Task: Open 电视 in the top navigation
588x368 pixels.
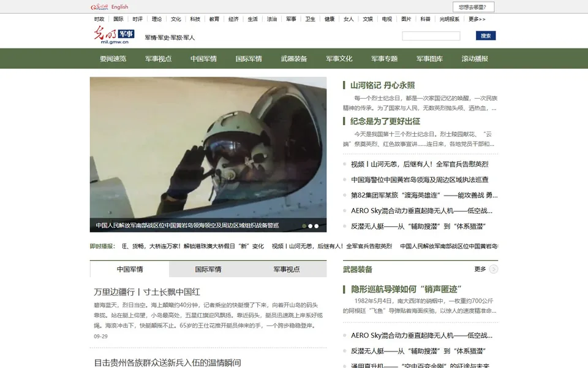Action: click(x=387, y=19)
